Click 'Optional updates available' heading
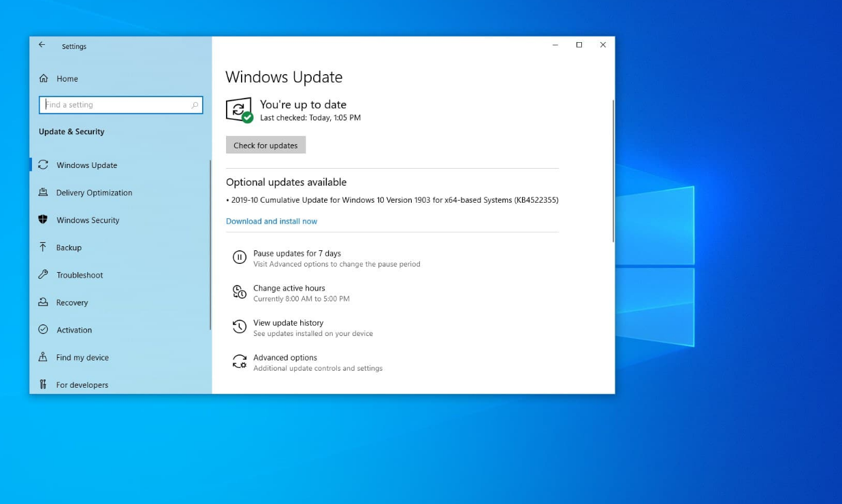The height and width of the screenshot is (504, 842). pyautogui.click(x=286, y=182)
